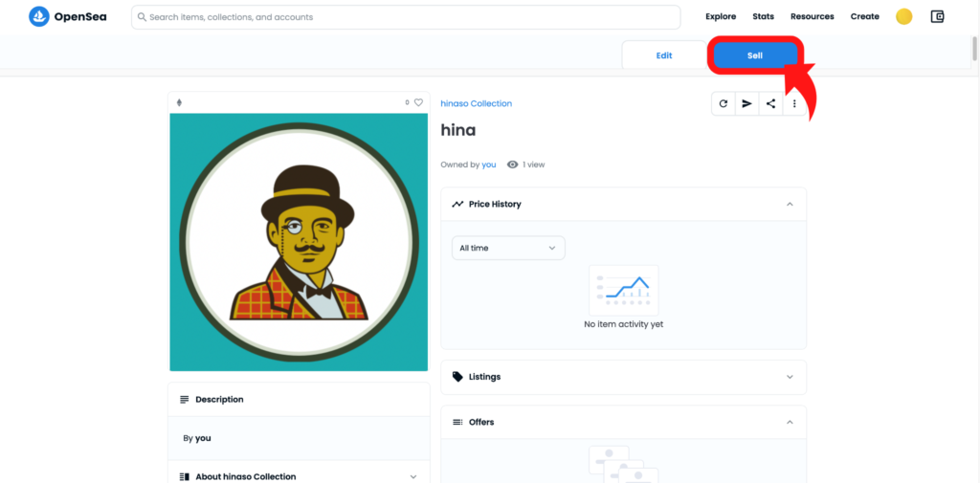Screen dimensions: 980x483
Task: Click 'No item activity yet' text
Action: point(624,324)
